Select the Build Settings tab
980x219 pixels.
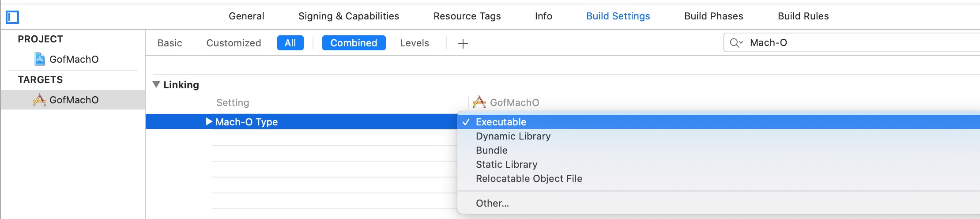pos(618,16)
